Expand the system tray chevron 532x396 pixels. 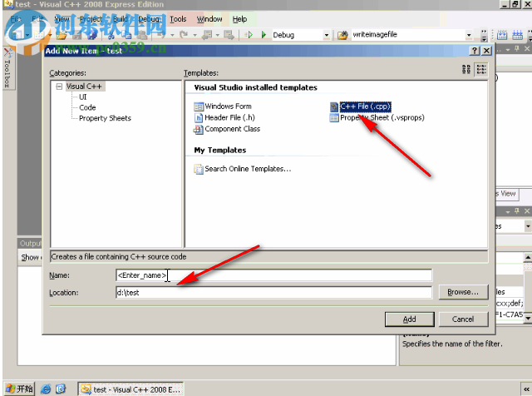[x=526, y=389]
